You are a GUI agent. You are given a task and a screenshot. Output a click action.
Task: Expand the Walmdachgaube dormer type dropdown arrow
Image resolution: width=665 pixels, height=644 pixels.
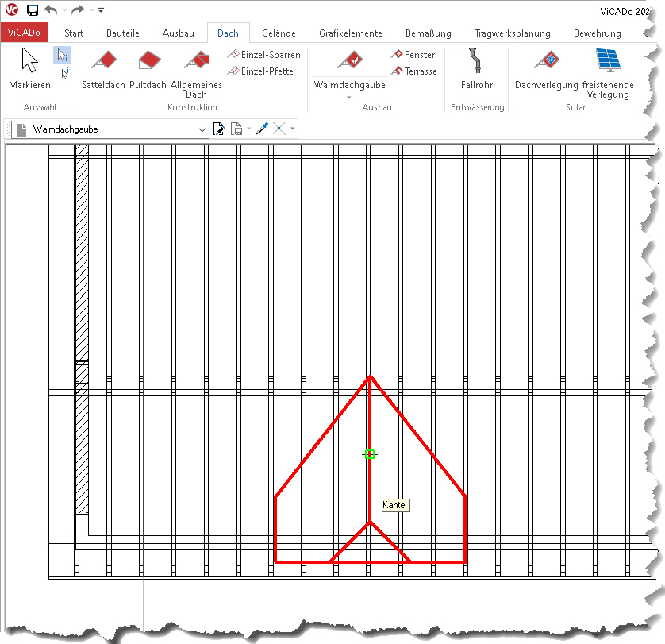click(x=349, y=97)
